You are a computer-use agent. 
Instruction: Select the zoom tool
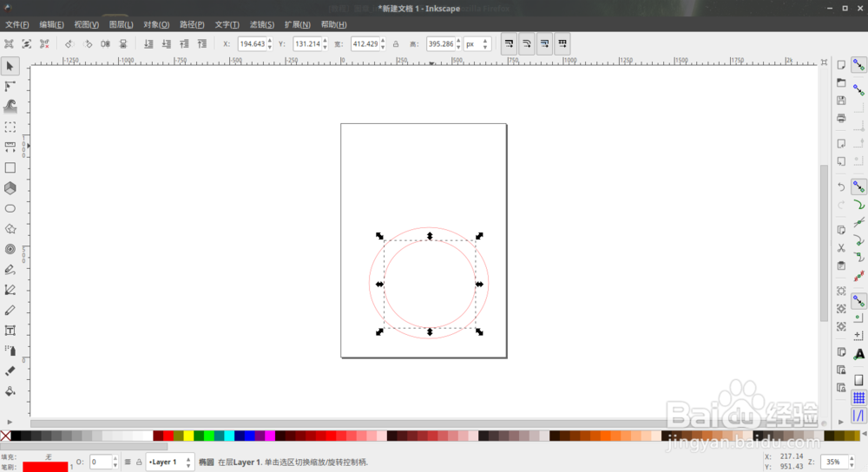coord(10,128)
